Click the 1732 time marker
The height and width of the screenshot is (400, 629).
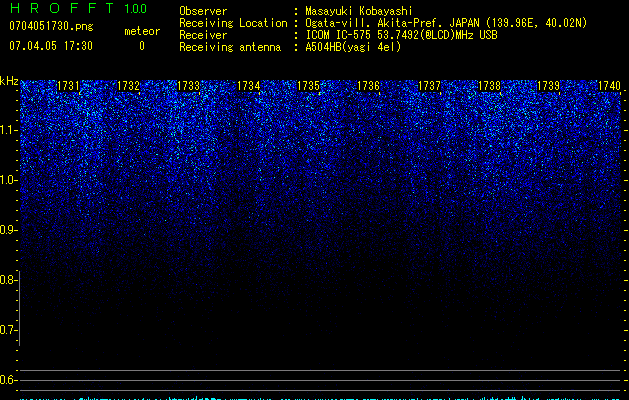point(128,86)
